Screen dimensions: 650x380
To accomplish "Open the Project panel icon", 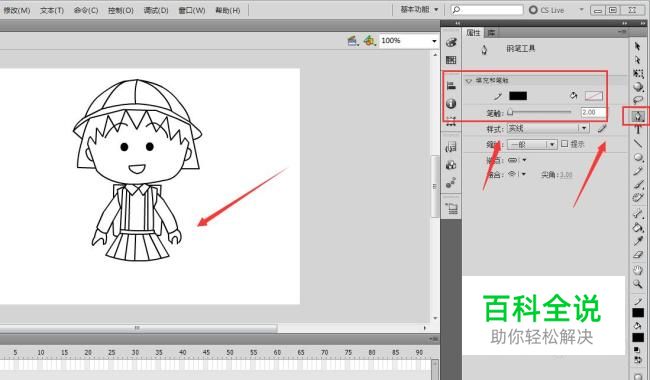I will (451, 208).
